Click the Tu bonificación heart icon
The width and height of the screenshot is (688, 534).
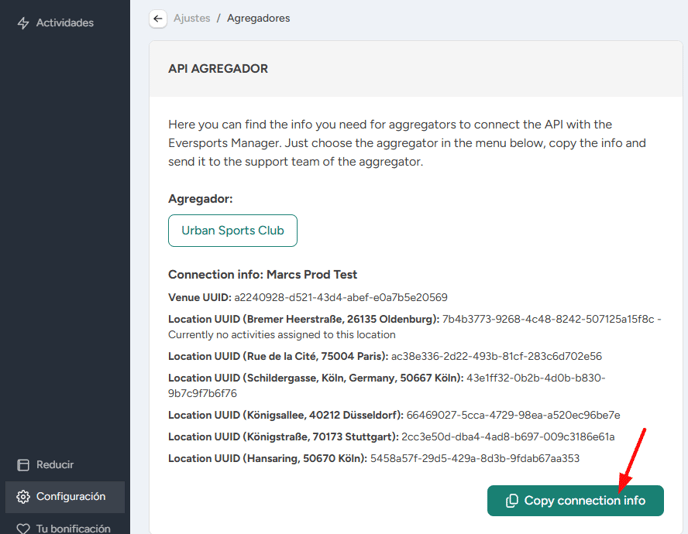23,528
